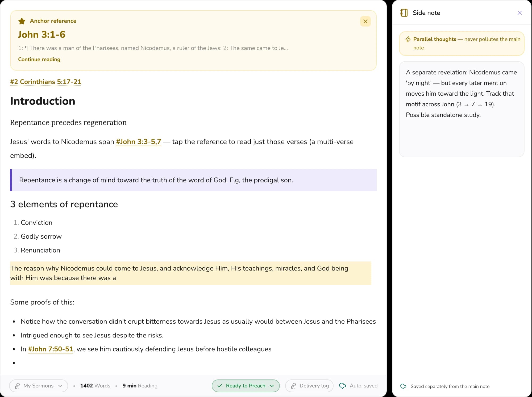Open the Continue reading link
Viewport: 532px width, 397px height.
[x=39, y=59]
